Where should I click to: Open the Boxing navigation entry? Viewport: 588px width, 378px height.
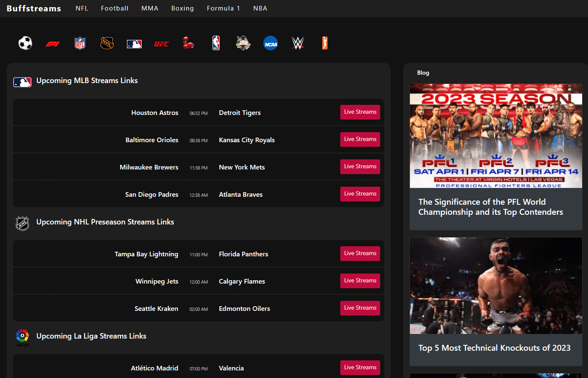182,8
